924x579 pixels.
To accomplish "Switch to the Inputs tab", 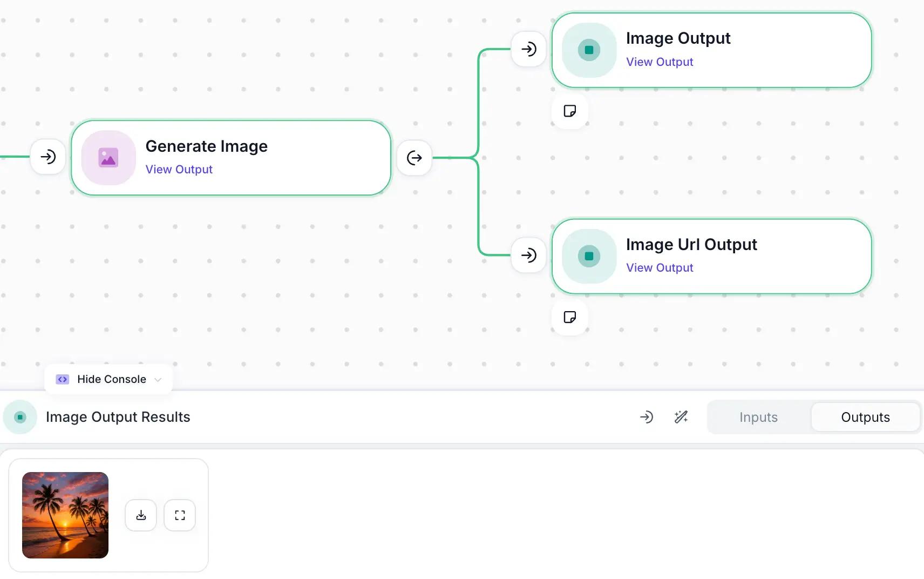I will [x=758, y=417].
